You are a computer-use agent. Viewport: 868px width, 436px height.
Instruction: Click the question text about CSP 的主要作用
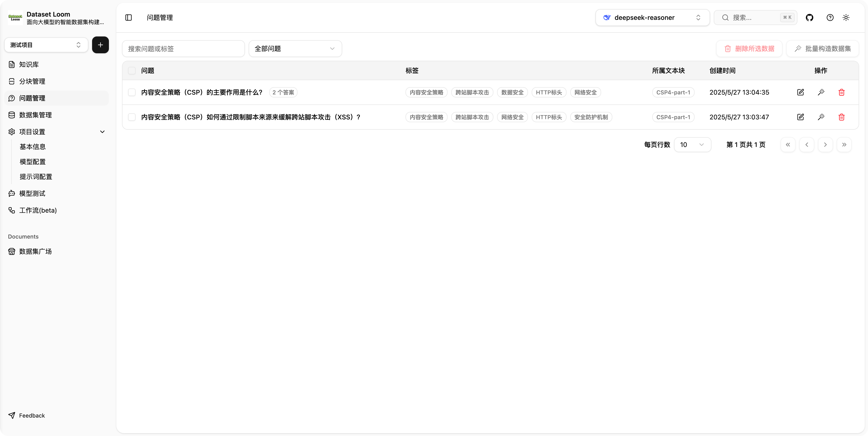tap(201, 92)
